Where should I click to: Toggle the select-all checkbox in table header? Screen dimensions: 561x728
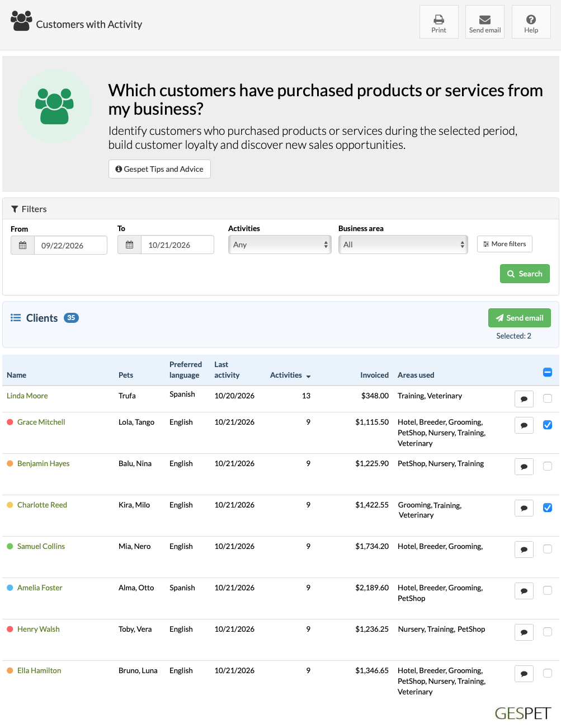click(x=548, y=372)
